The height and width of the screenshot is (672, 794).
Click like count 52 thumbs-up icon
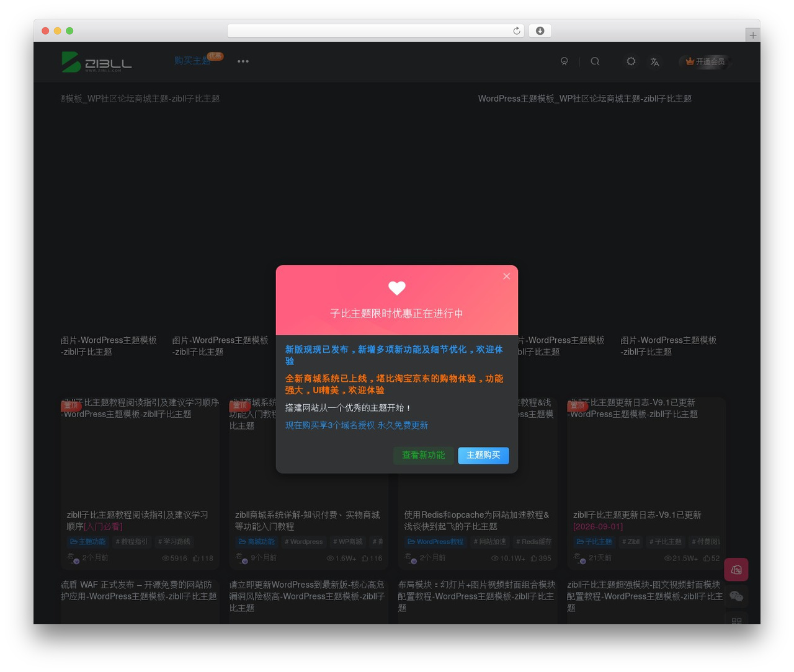tap(706, 559)
